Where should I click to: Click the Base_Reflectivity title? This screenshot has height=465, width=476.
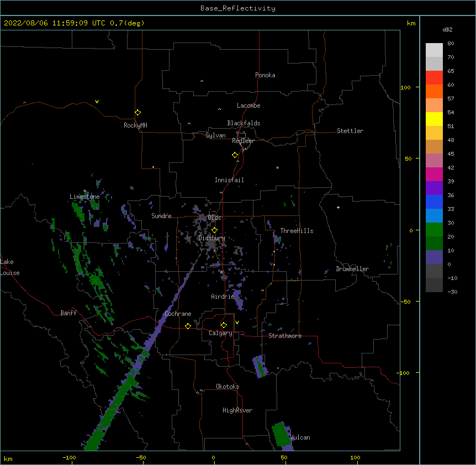(238, 8)
